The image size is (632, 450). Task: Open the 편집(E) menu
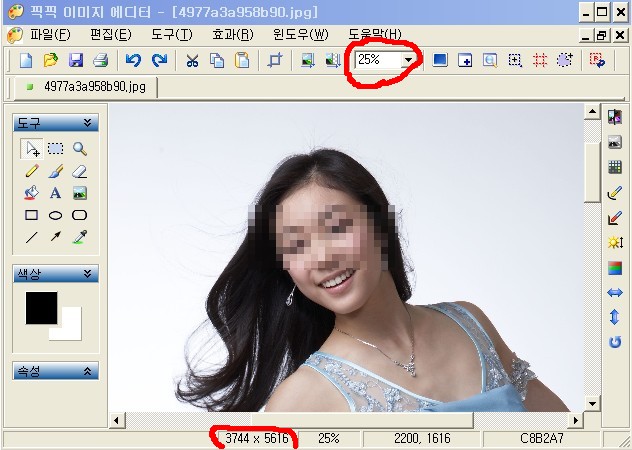[111, 35]
